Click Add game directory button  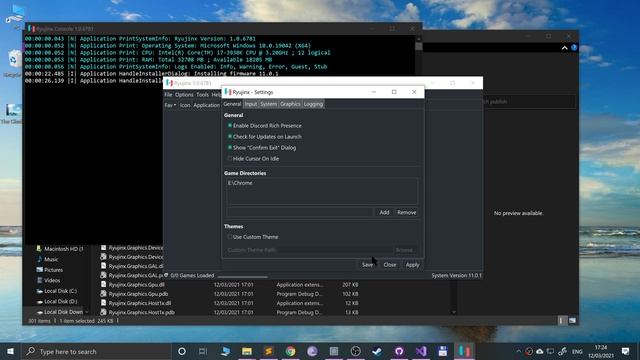coord(384,212)
